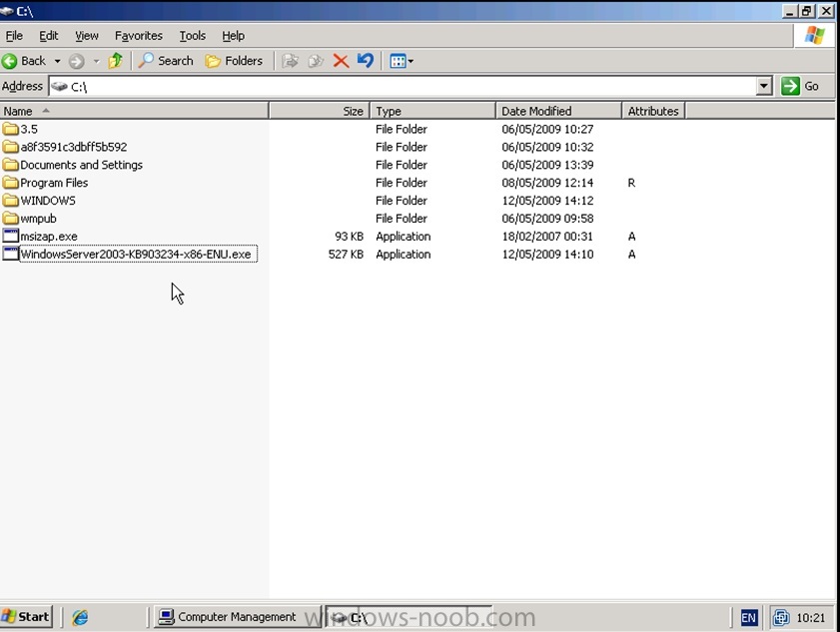The width and height of the screenshot is (840, 632).
Task: Click the wmpub folder name
Action: pos(39,219)
